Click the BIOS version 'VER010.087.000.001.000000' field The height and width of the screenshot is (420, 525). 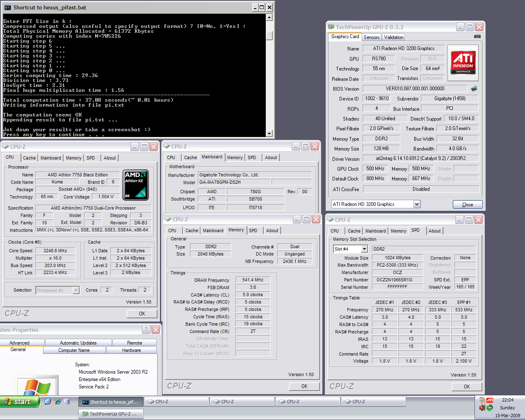[x=415, y=89]
